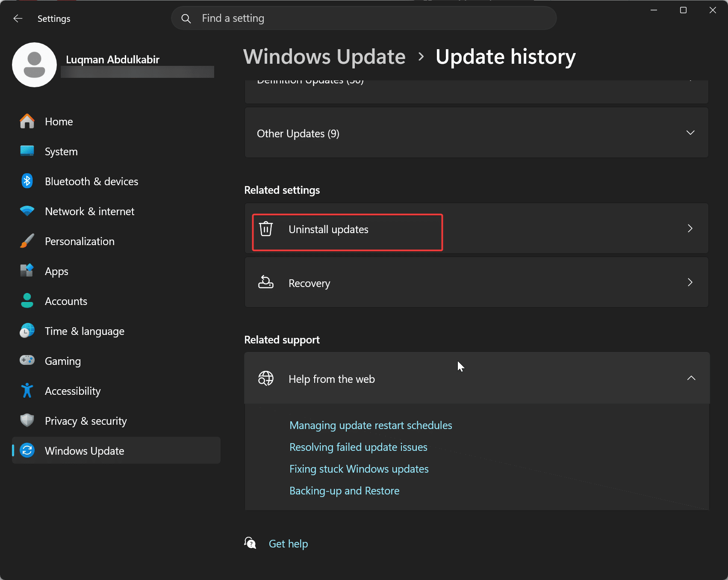Click the Other Updates (9) label
Image resolution: width=728 pixels, height=580 pixels.
pos(298,133)
